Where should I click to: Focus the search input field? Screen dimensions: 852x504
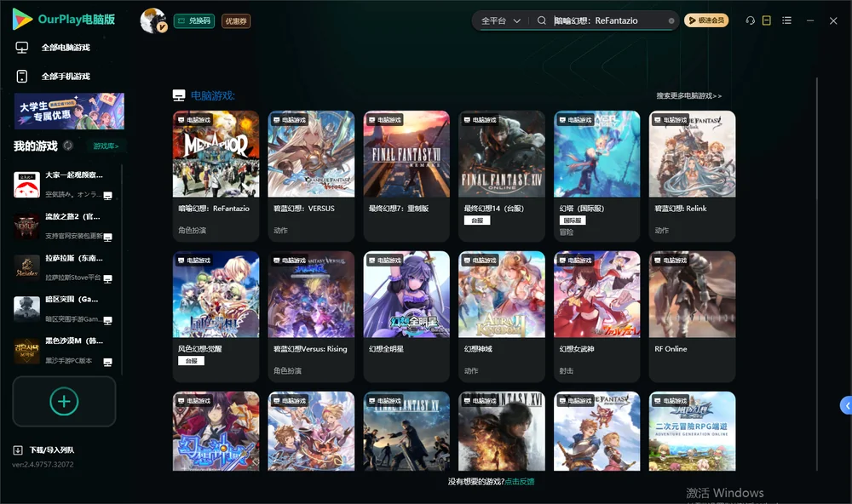tap(610, 20)
